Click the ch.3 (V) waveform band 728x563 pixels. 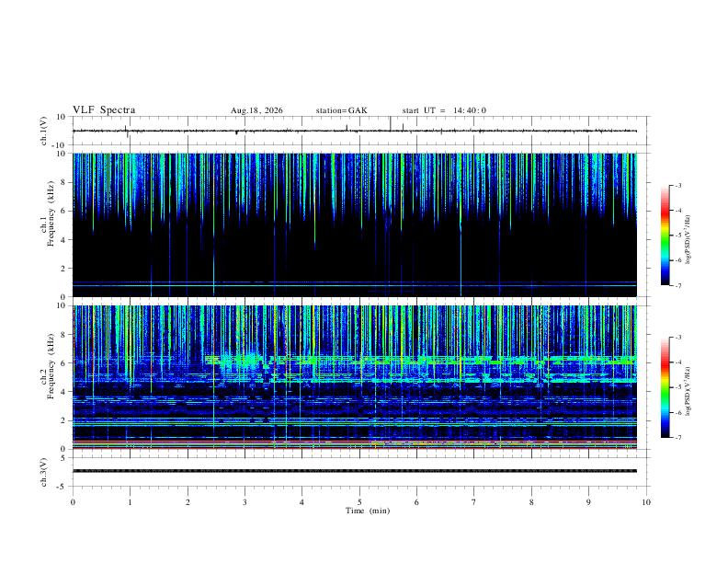355,471
